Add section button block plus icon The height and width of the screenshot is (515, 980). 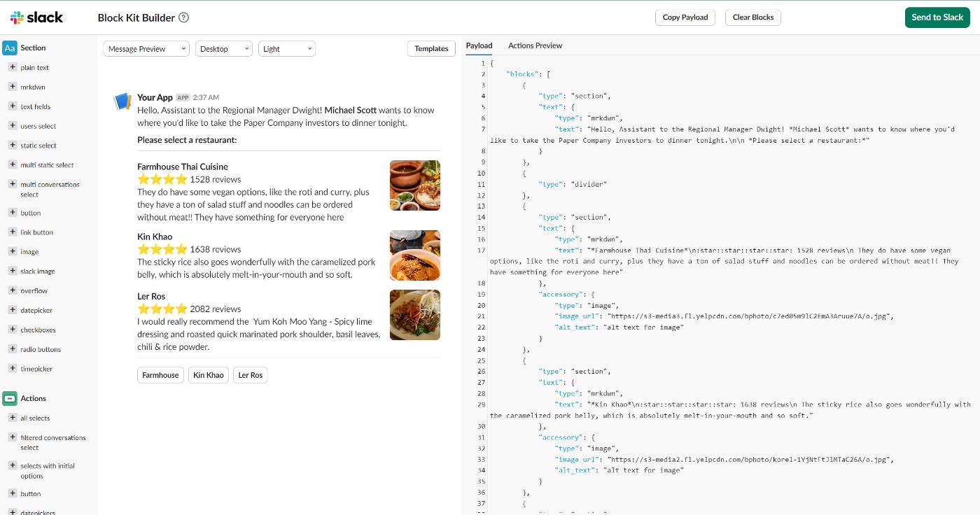(13, 212)
